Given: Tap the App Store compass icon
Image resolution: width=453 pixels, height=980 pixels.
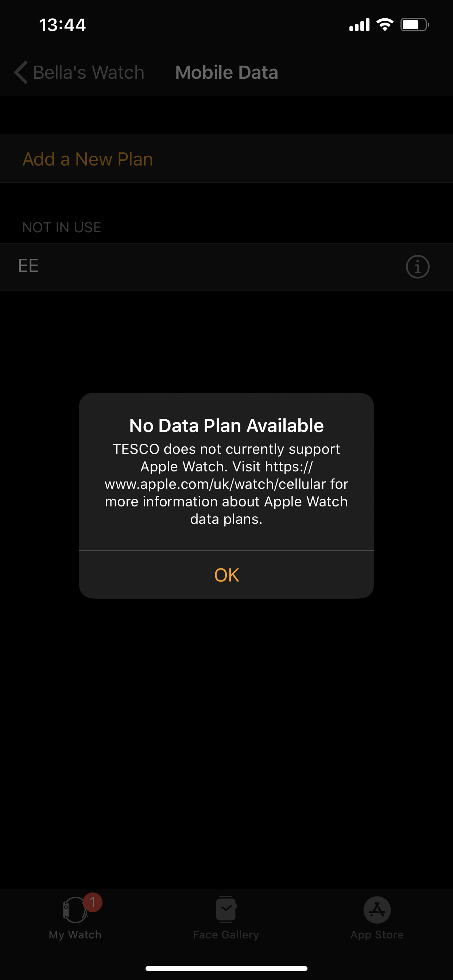Looking at the screenshot, I should (377, 910).
